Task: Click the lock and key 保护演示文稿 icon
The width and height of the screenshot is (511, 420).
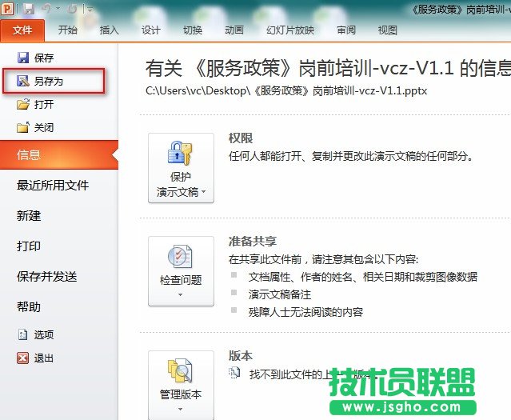Action: click(x=180, y=153)
